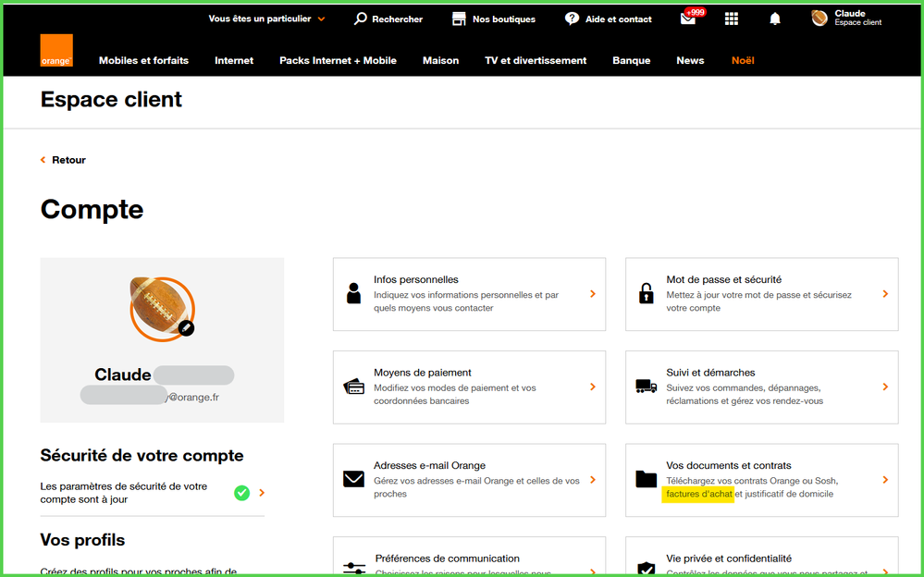Show notifications via the bell icon
Image resolution: width=924 pixels, height=577 pixels.
tap(775, 18)
